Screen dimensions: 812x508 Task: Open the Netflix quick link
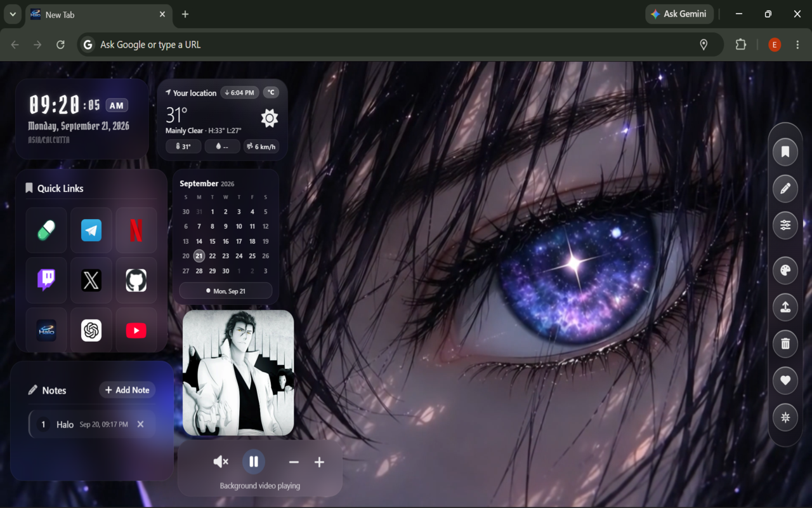tap(136, 230)
